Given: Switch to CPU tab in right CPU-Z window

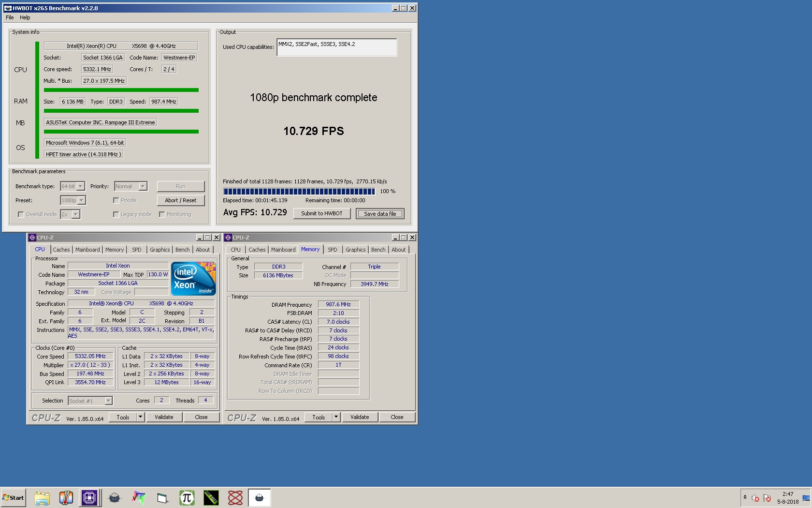Looking at the screenshot, I should pos(235,250).
